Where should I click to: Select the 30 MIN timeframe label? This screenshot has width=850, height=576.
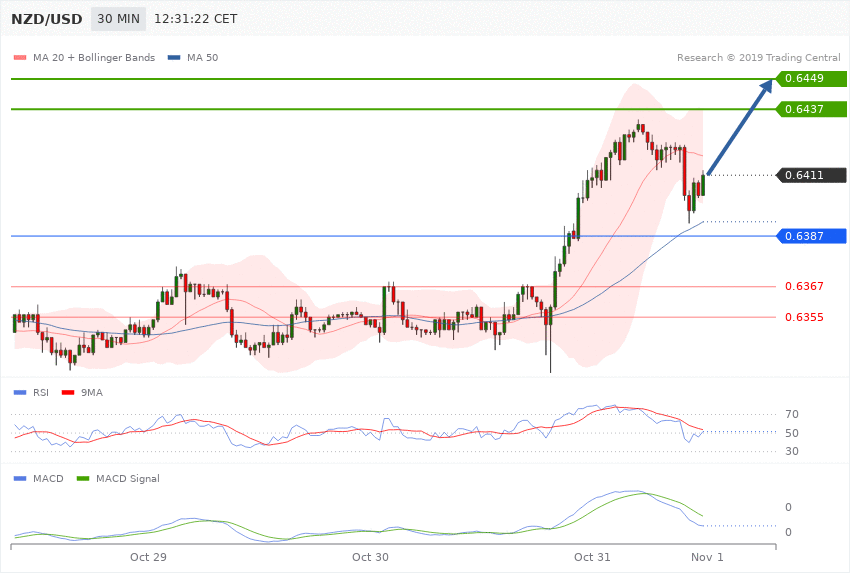(118, 19)
